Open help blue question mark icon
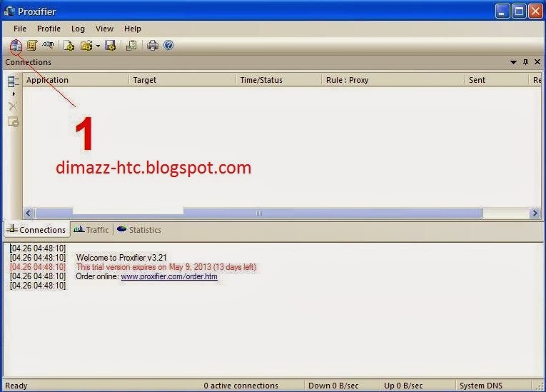The image size is (546, 392). pos(168,45)
